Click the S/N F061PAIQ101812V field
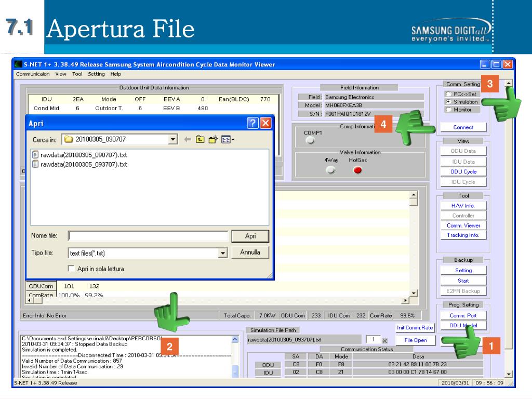This screenshot has height=399, width=532. click(x=374, y=114)
